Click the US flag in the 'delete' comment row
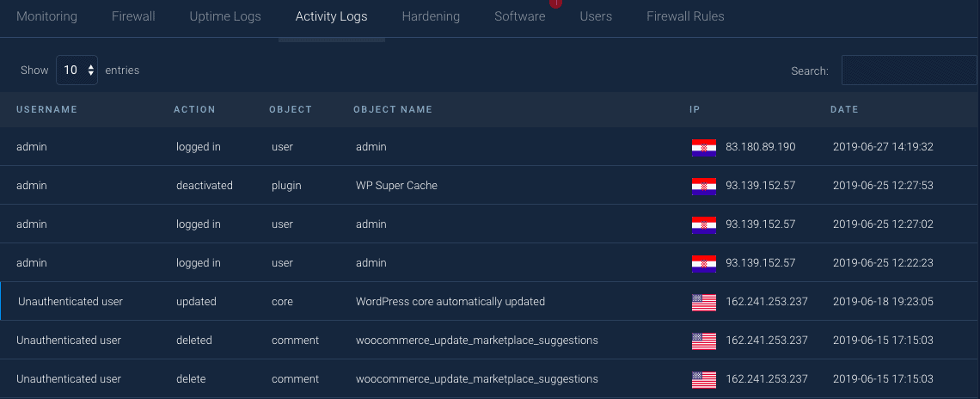 [704, 379]
